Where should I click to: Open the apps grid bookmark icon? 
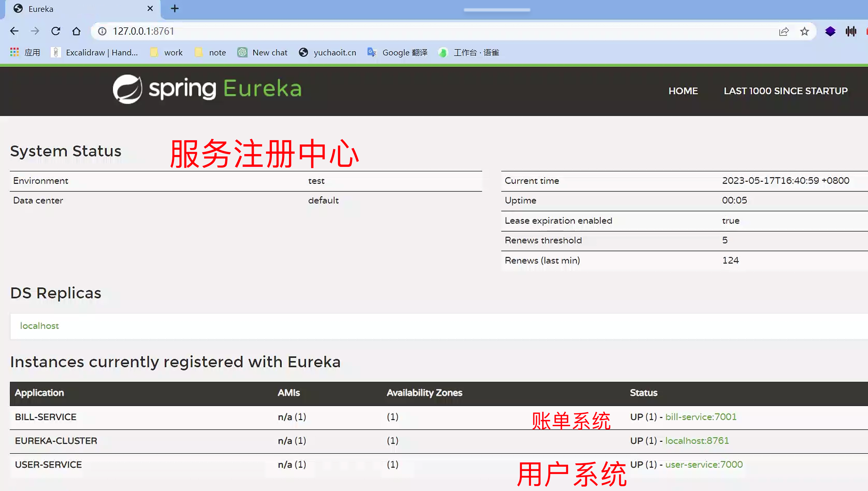tap(14, 52)
